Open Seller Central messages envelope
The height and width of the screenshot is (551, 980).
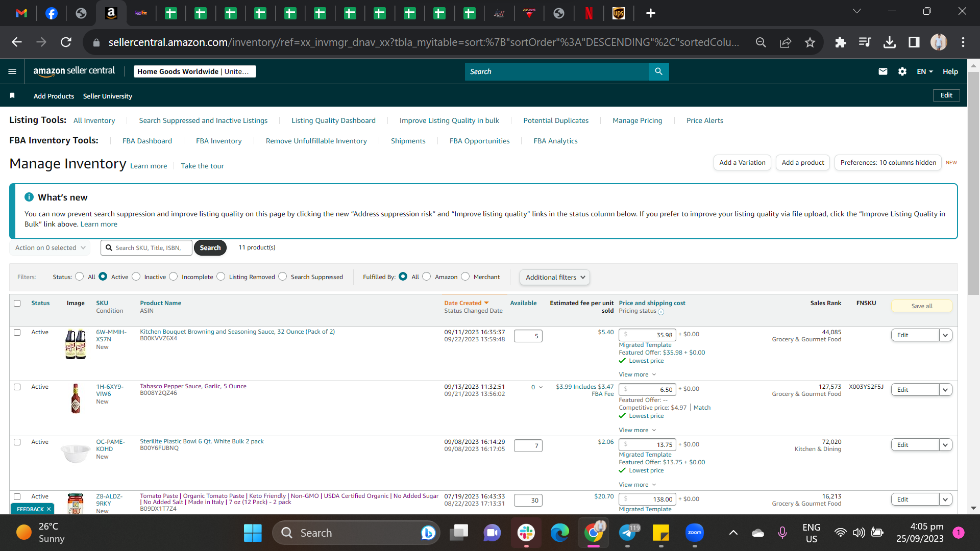[883, 71]
